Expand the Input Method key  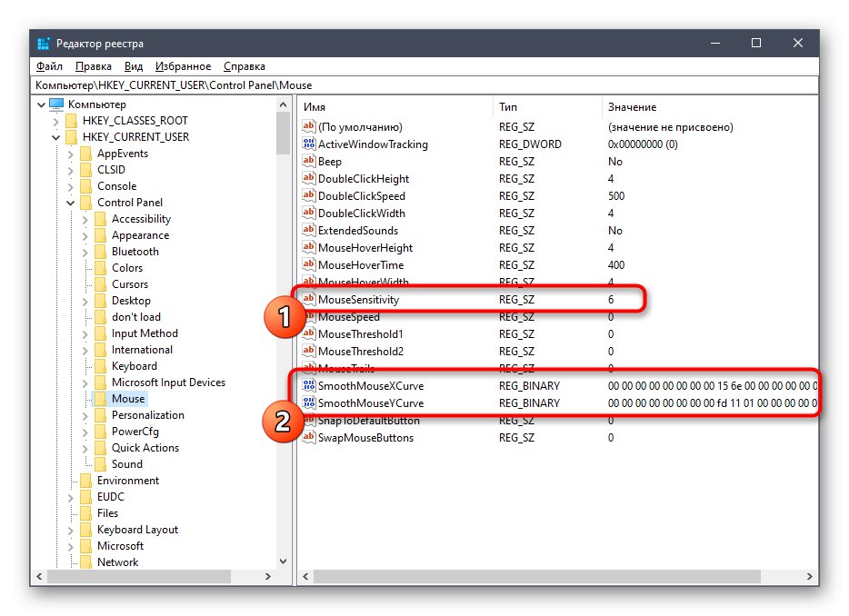[85, 334]
